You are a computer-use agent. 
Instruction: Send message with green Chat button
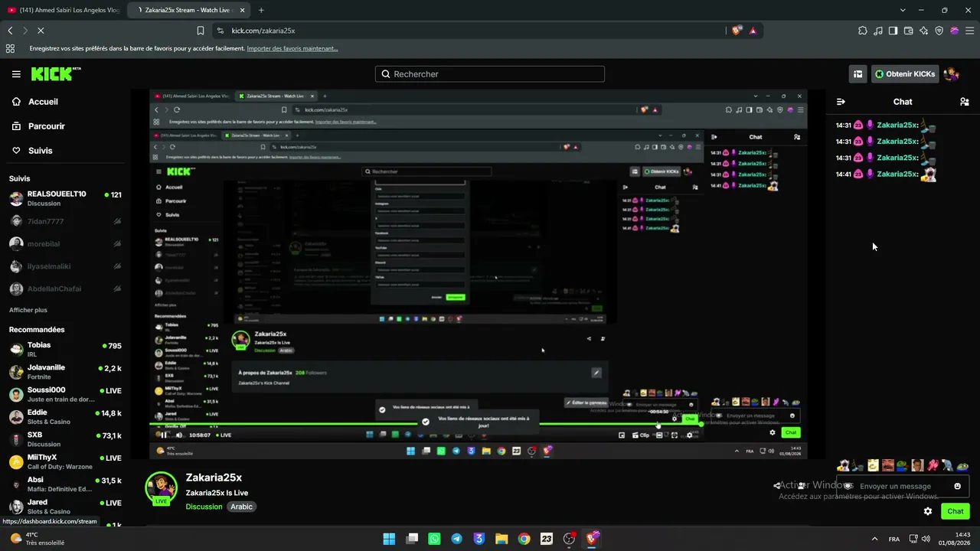[x=955, y=511]
